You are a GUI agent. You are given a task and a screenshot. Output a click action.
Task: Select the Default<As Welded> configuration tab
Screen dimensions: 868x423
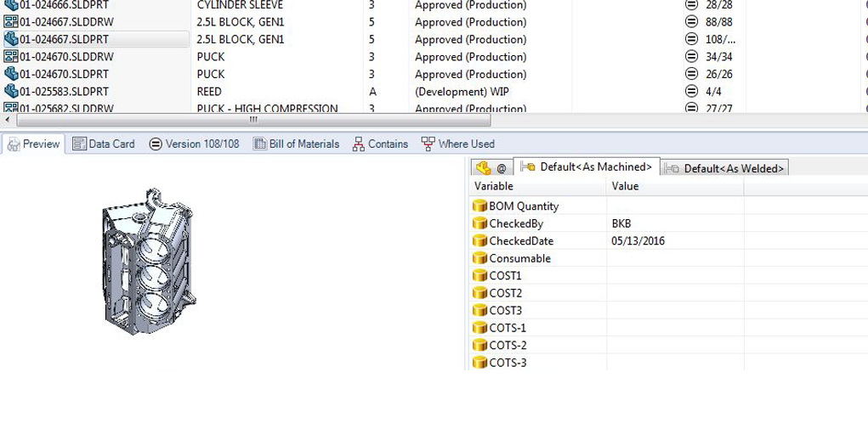724,168
